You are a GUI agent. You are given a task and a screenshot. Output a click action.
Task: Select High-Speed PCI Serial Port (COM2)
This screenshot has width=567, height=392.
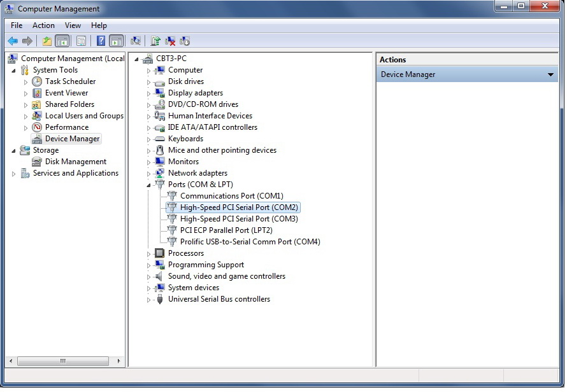(239, 207)
